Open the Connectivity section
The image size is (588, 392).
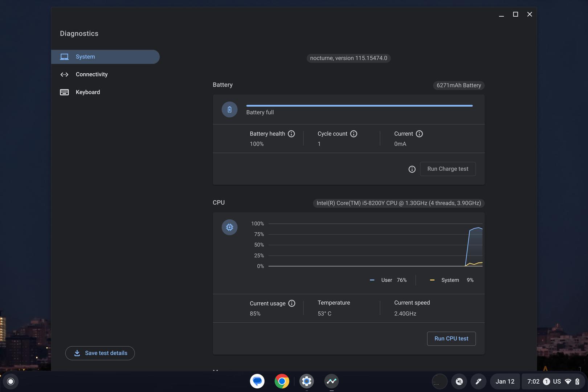pos(91,74)
